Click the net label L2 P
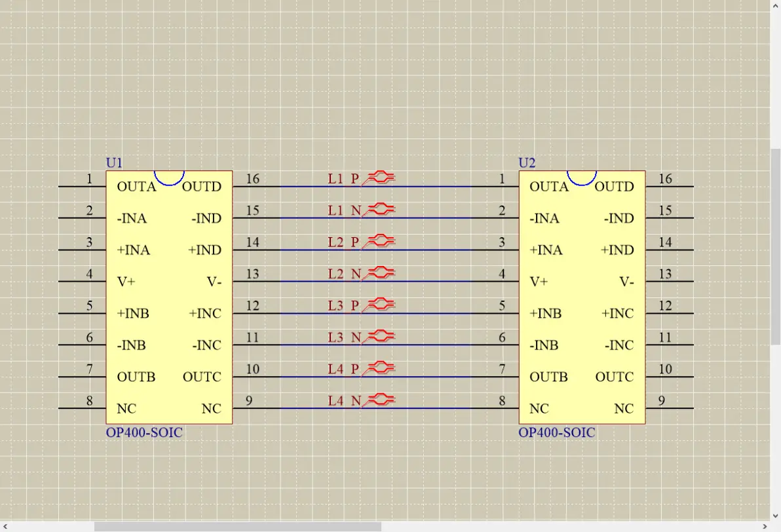 [x=343, y=242]
